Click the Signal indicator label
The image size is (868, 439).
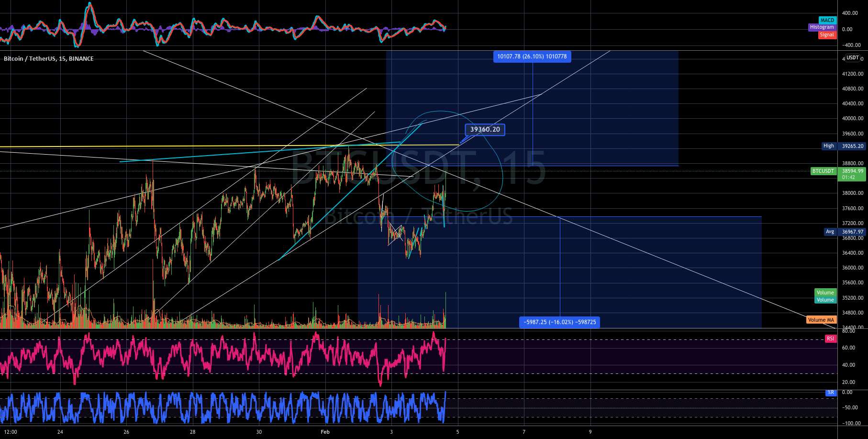pyautogui.click(x=827, y=34)
